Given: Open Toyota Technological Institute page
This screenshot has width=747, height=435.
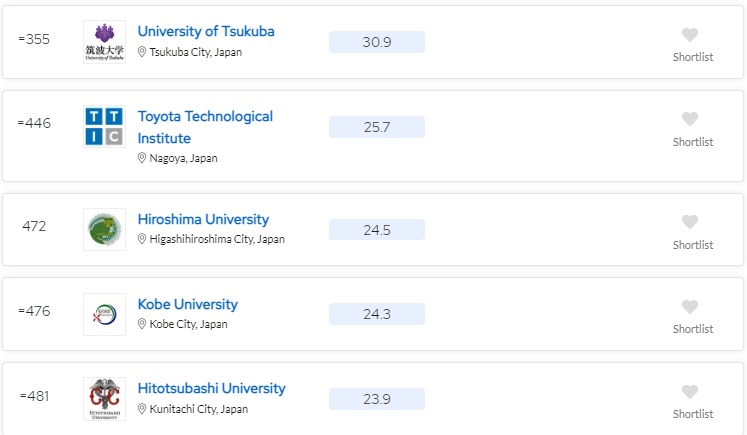Looking at the screenshot, I should (205, 127).
